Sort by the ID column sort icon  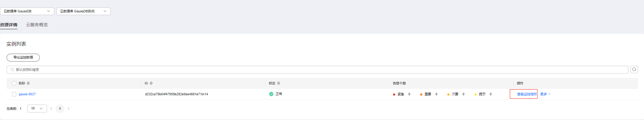(151, 83)
